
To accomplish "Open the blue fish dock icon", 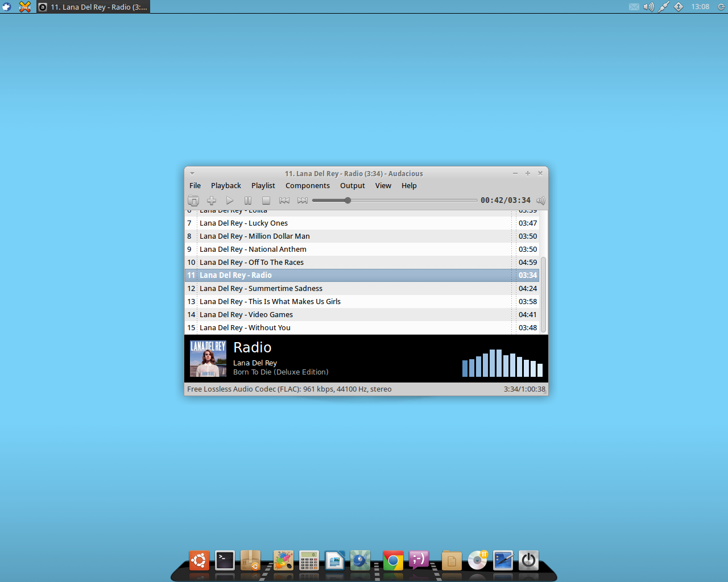I will click(x=360, y=561).
